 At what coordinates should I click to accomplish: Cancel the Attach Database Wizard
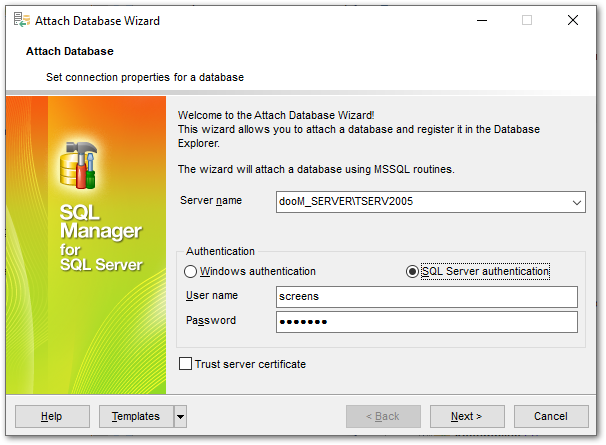[x=551, y=416]
